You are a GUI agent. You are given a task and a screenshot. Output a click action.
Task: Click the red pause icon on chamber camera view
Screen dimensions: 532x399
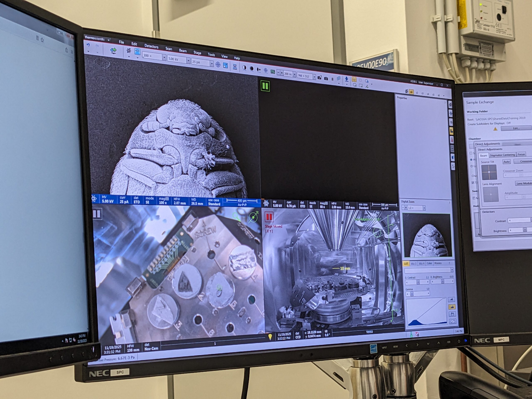point(269,217)
